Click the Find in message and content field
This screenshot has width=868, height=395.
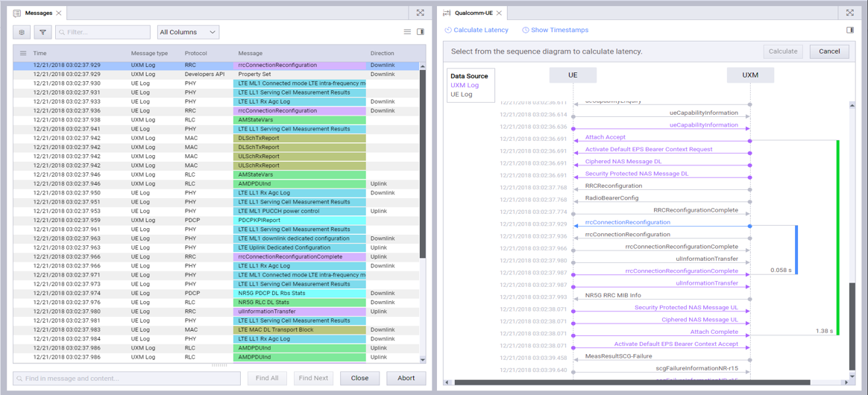(x=127, y=378)
